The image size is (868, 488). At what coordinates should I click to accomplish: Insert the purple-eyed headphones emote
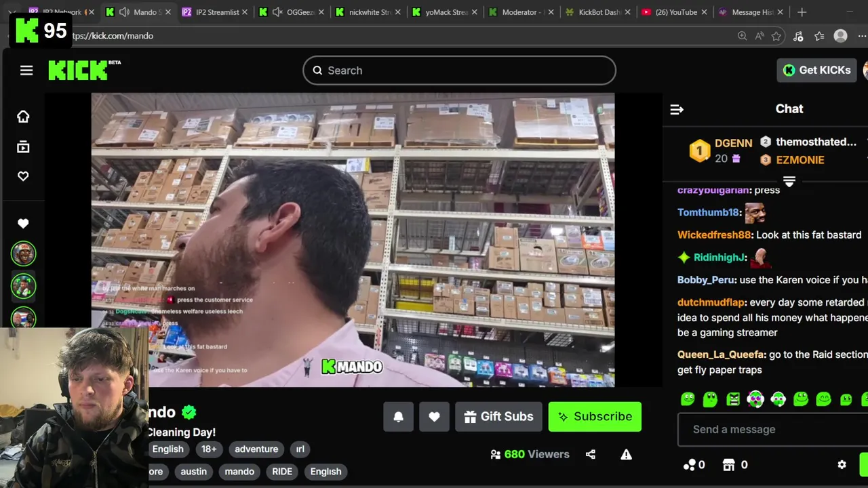755,399
